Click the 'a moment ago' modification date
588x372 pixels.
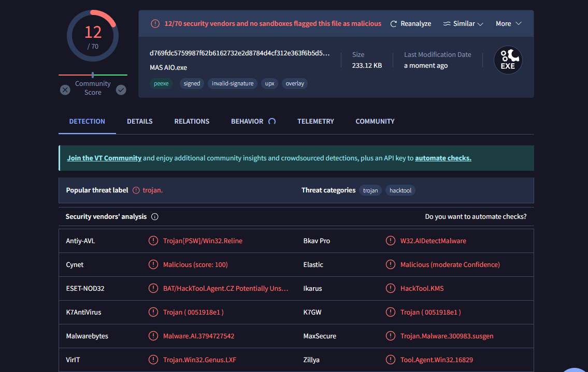point(426,66)
